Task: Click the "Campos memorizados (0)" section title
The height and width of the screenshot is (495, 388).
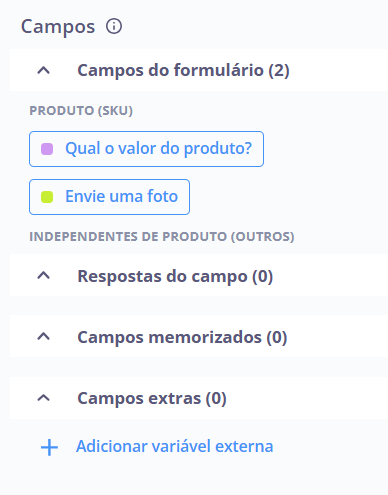Action: tap(182, 337)
